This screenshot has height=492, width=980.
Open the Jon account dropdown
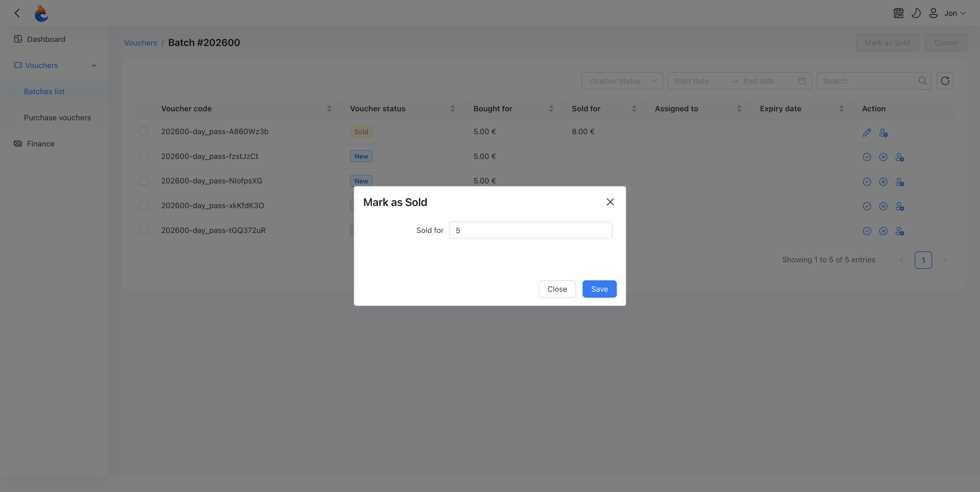(x=955, y=13)
